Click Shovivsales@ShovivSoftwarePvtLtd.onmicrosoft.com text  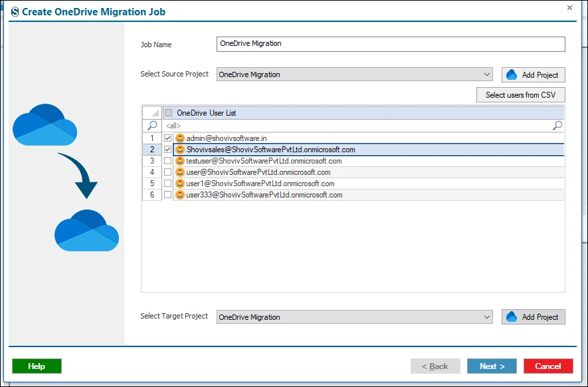pos(271,150)
